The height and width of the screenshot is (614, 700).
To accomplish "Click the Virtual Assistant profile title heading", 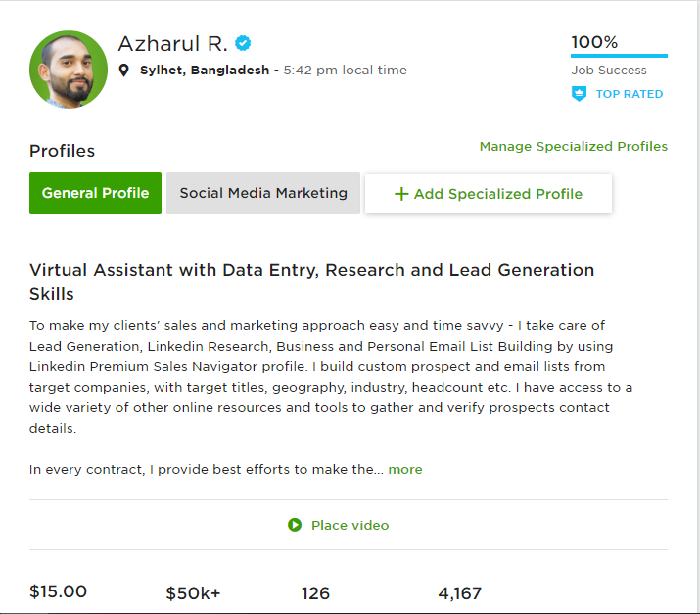I will [x=311, y=282].
